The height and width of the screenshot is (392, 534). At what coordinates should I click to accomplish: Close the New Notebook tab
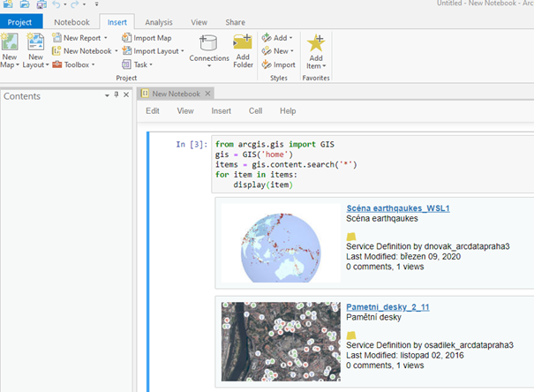(x=207, y=93)
